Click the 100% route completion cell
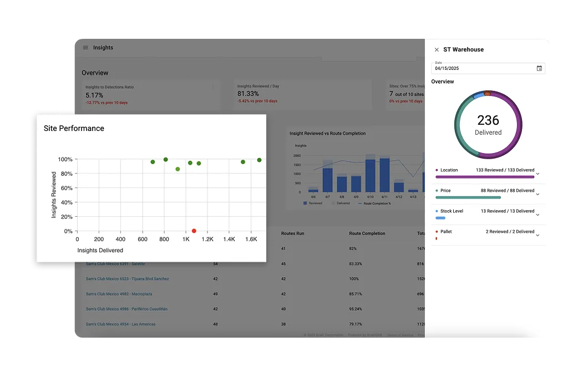The height and width of the screenshot is (377, 588). coord(353,279)
